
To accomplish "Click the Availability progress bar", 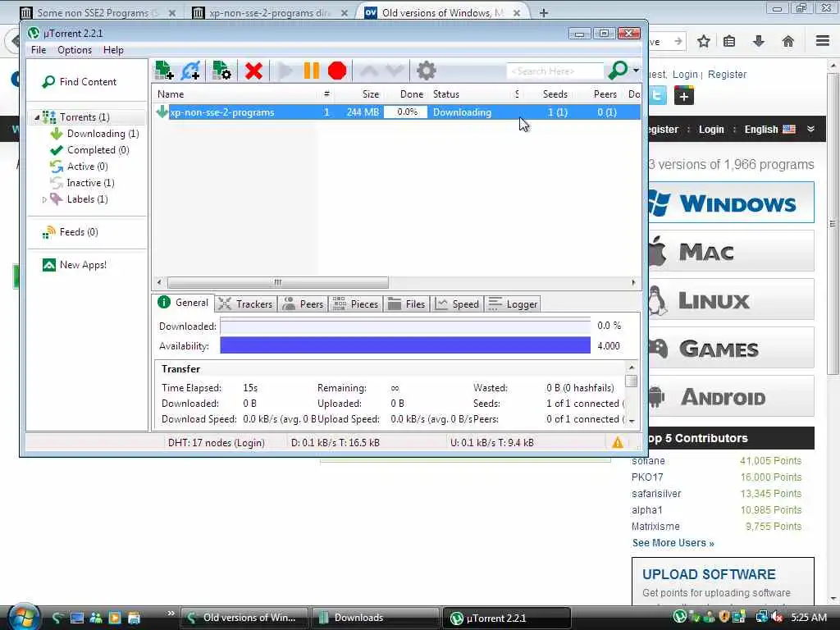I will [x=405, y=345].
